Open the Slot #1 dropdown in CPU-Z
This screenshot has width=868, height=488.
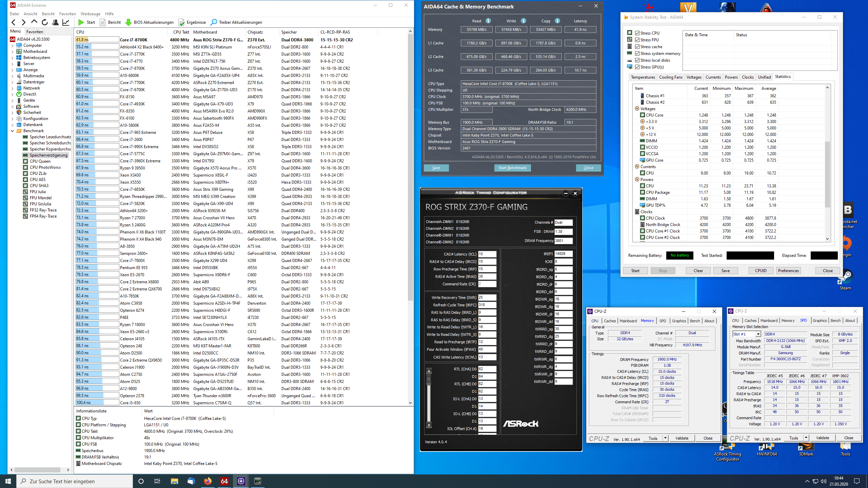click(758, 334)
